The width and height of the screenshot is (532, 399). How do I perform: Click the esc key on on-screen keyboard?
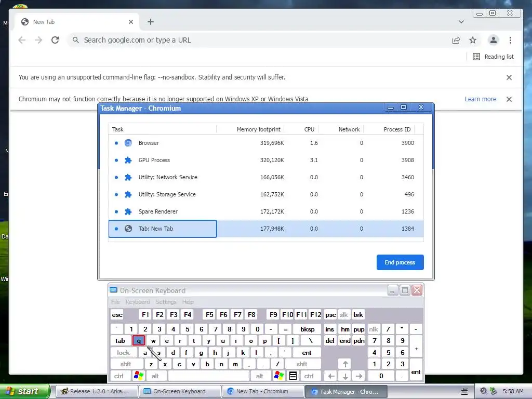pos(117,315)
